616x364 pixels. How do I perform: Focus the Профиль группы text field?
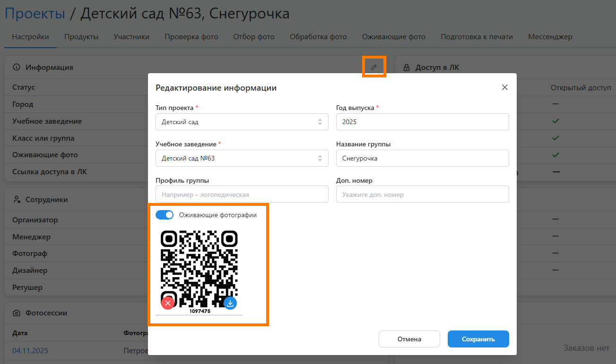point(242,195)
